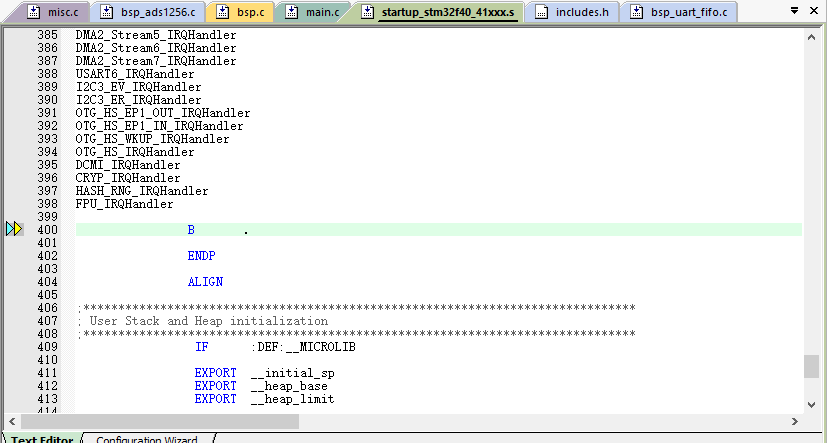
Task: Click the file icon on bsp.c tab
Action: 223,12
